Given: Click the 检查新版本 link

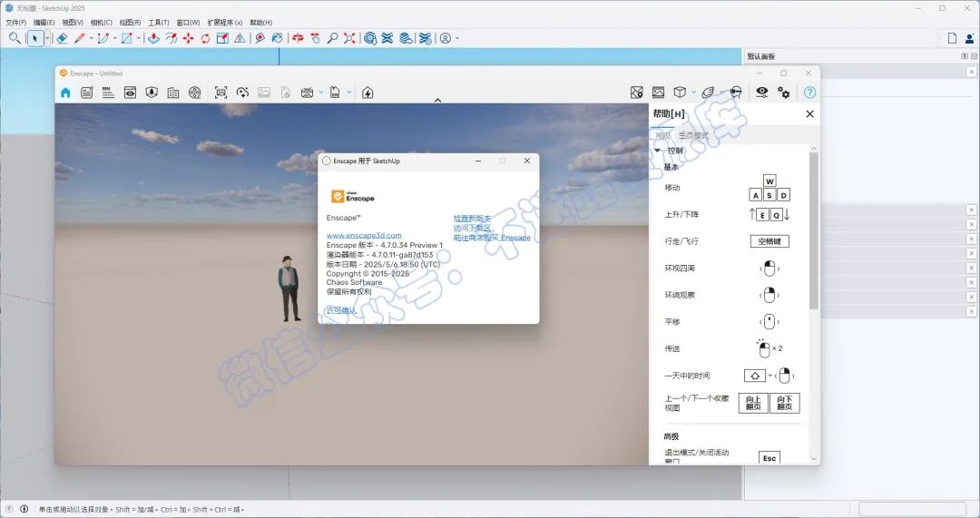Looking at the screenshot, I should tap(473, 218).
